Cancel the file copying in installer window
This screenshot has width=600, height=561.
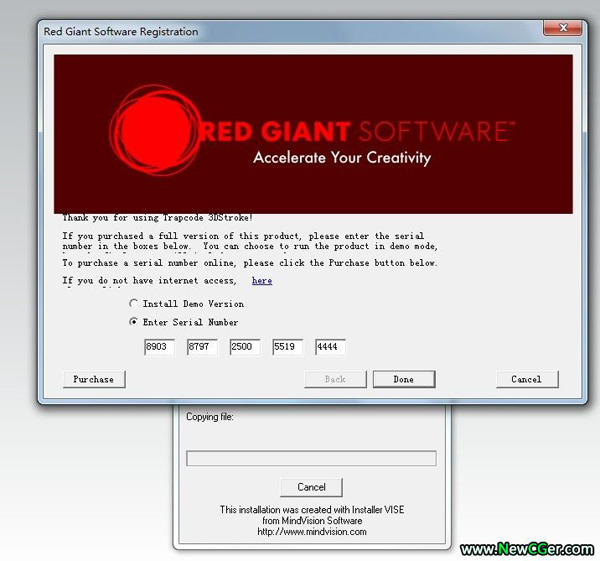(x=311, y=487)
